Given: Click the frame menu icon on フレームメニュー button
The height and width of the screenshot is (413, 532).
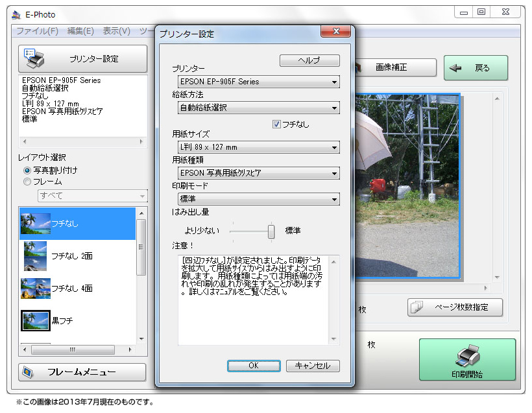Looking at the screenshot, I should (28, 372).
